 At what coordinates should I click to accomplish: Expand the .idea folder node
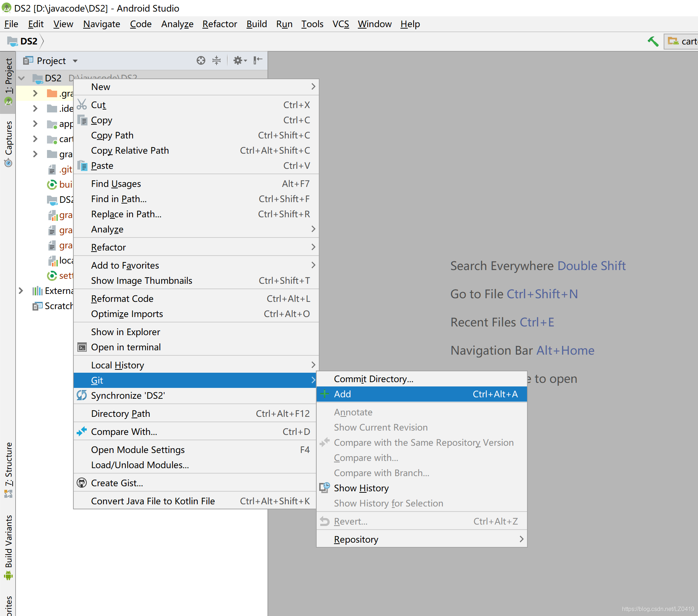(x=35, y=108)
